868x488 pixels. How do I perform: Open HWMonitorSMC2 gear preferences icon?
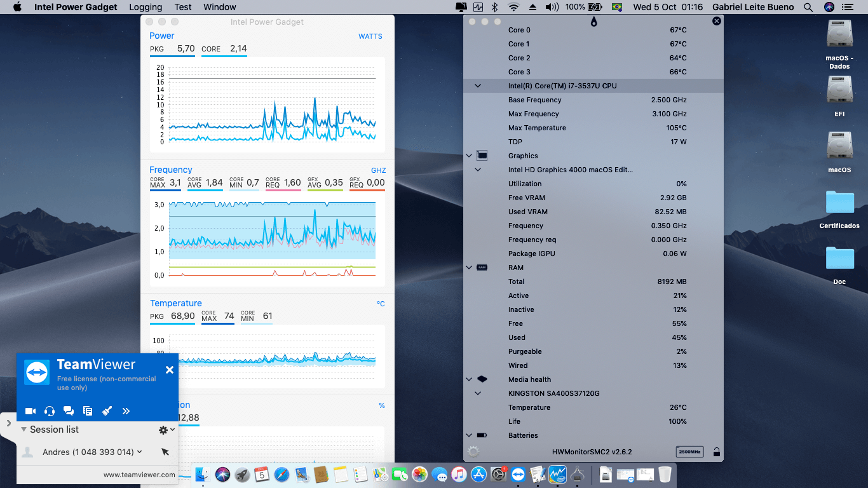pos(473,452)
